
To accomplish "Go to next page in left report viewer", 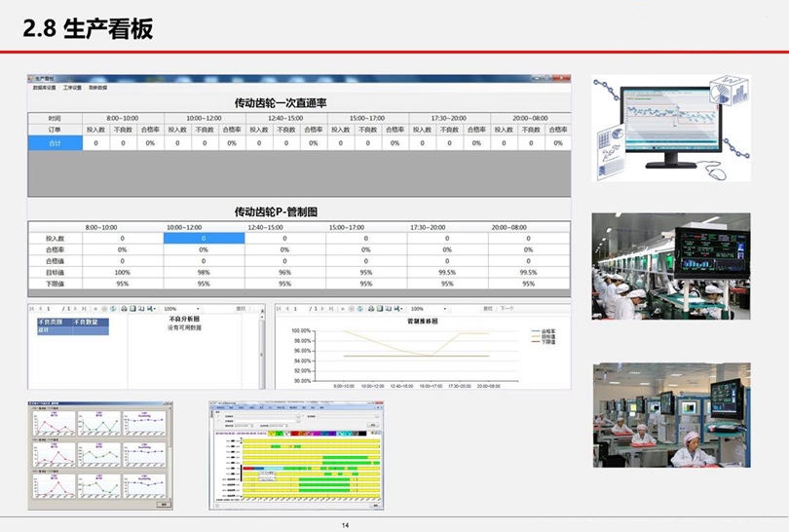I will 75,309.
